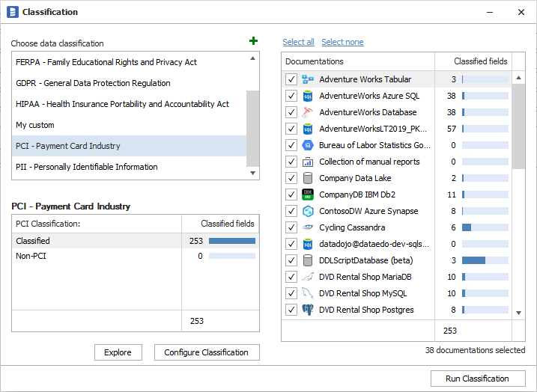The width and height of the screenshot is (537, 392).
Task: Click the Adventure Works Tabular icon
Action: [307, 79]
